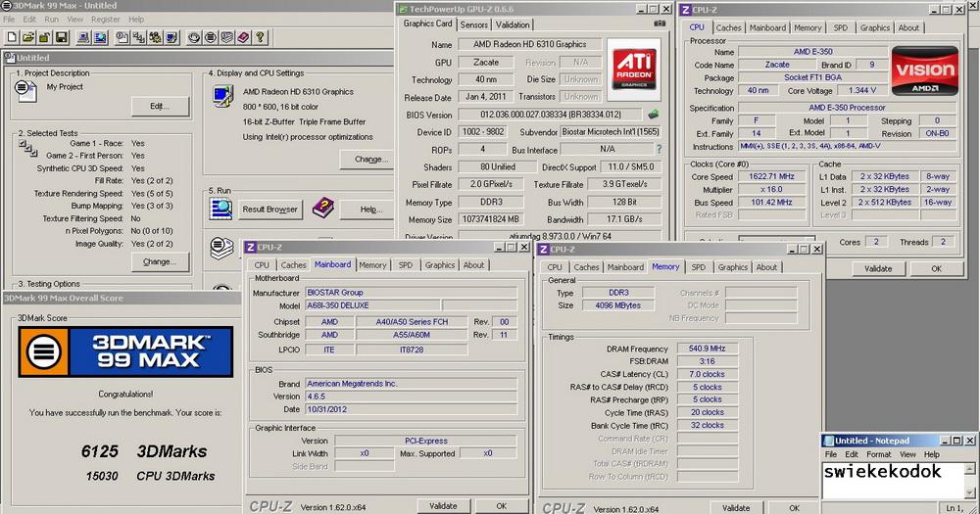Click the DRAM Frequency value 540.9 MHz
The width and height of the screenshot is (980, 514).
tap(707, 349)
